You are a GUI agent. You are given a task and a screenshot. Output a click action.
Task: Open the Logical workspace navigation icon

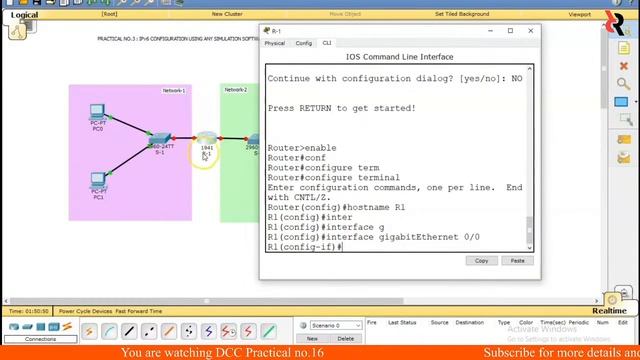click(18, 31)
